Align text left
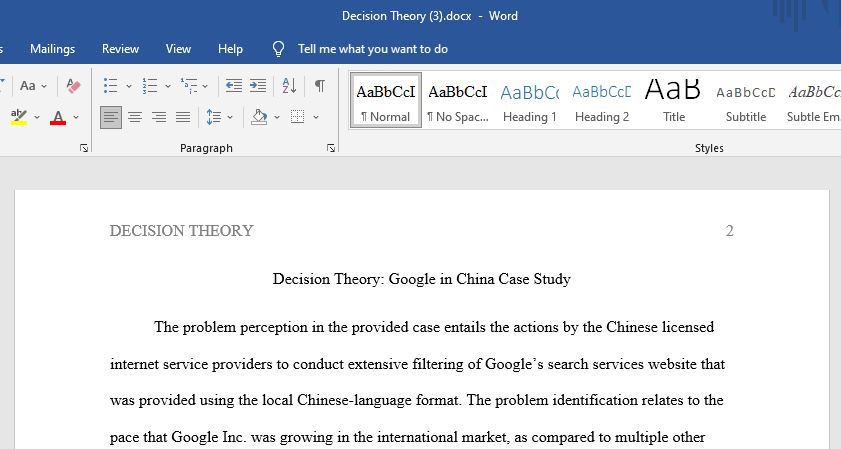The height and width of the screenshot is (449, 841). 110,117
